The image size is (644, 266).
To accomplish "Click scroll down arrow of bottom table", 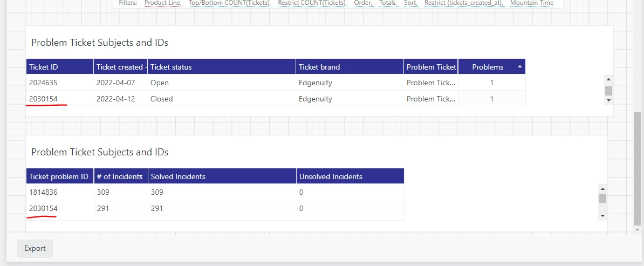I will pos(602,215).
